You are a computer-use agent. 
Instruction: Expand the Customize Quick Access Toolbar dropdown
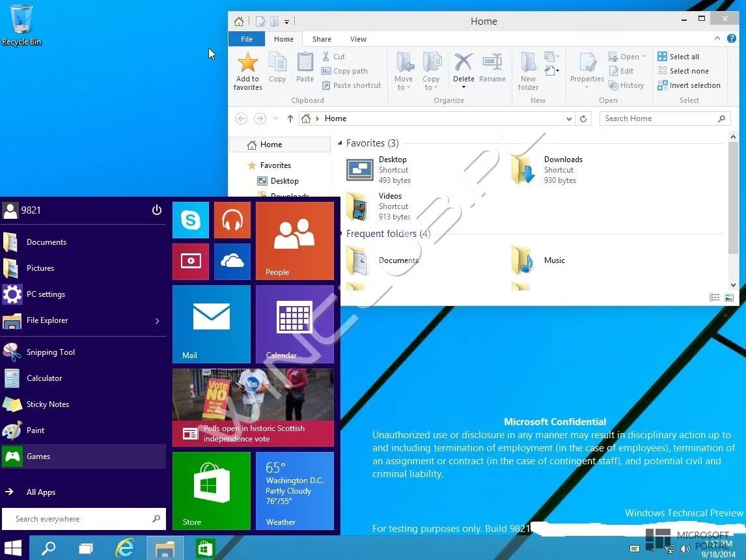point(286,21)
